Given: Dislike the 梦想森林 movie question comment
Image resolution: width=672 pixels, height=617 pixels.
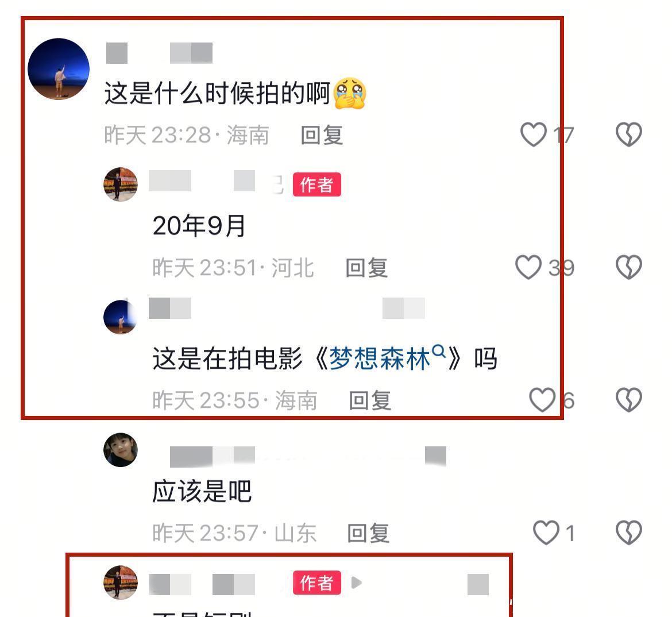Looking at the screenshot, I should (x=628, y=400).
